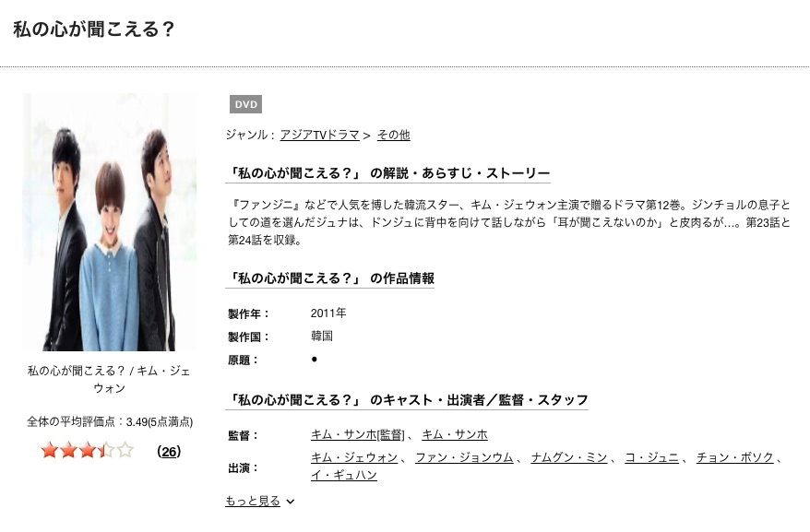This screenshot has width=810, height=532.
Task: Click the half-filled fourth rating star
Action: click(x=106, y=450)
